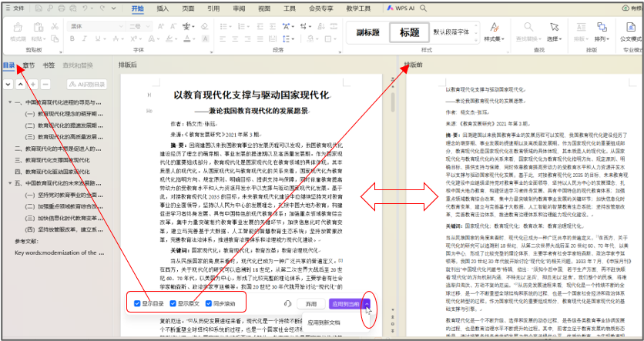Click the headset support icon near 弃用
Screen dimensions: 644x341
pyautogui.click(x=287, y=303)
